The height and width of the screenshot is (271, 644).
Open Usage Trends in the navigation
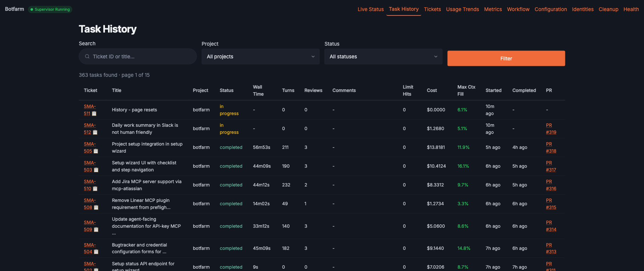[x=463, y=9]
